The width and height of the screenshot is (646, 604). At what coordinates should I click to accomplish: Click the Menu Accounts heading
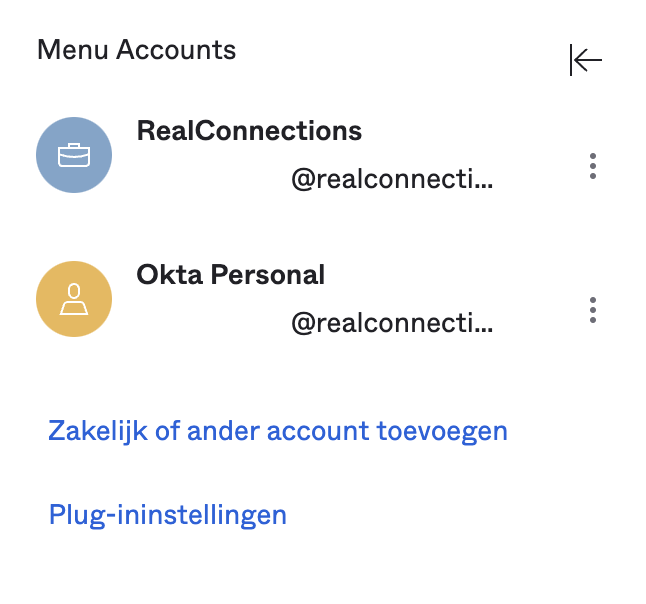136,50
